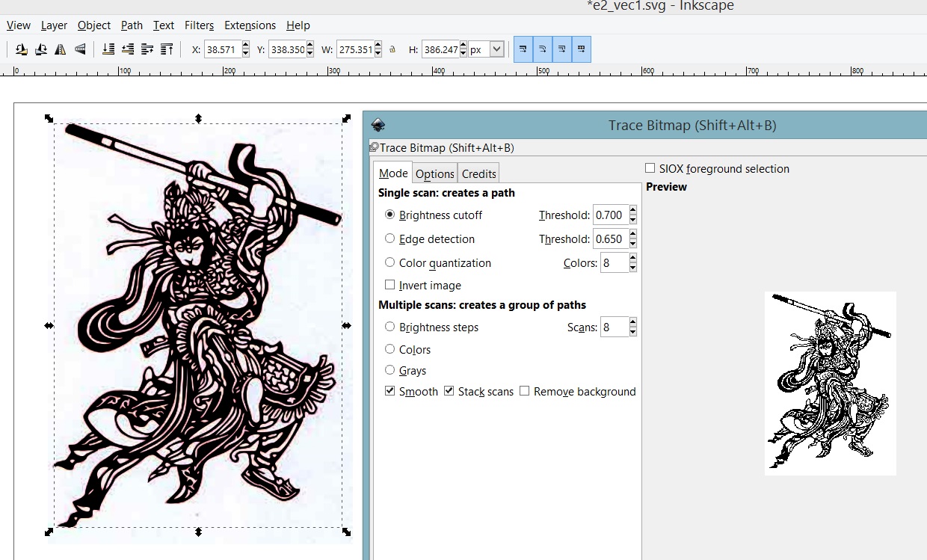Open the Credits tab
The image size is (927, 560).
pyautogui.click(x=478, y=173)
